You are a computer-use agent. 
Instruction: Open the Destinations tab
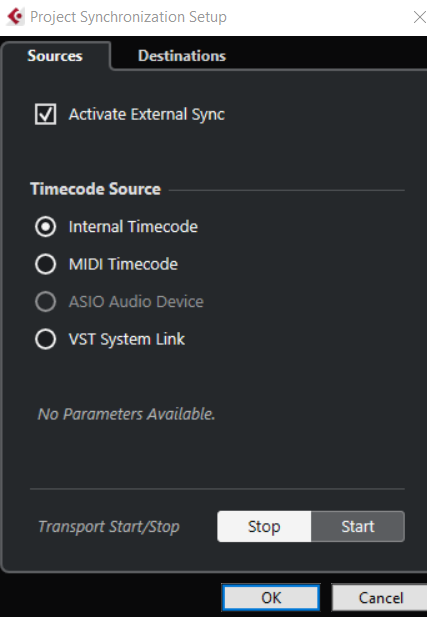[x=182, y=56]
